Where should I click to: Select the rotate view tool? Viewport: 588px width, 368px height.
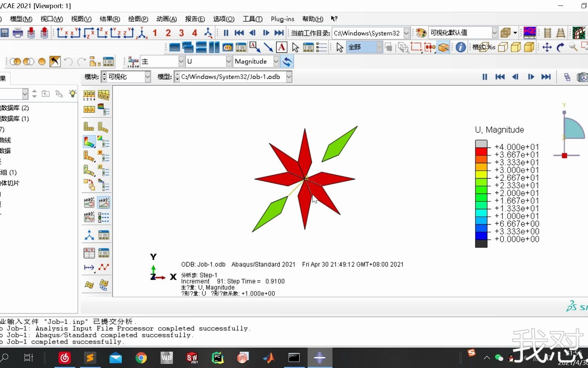point(560,47)
